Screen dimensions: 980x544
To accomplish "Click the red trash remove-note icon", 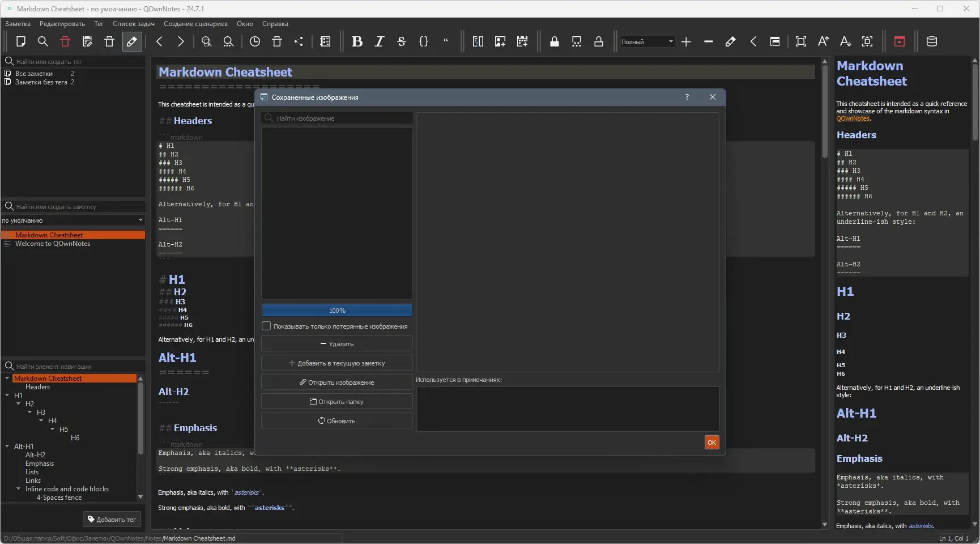I will coord(65,41).
